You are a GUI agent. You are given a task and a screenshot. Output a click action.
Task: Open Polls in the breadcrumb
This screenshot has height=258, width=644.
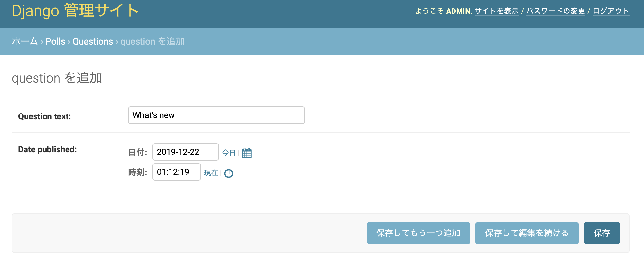(x=55, y=41)
